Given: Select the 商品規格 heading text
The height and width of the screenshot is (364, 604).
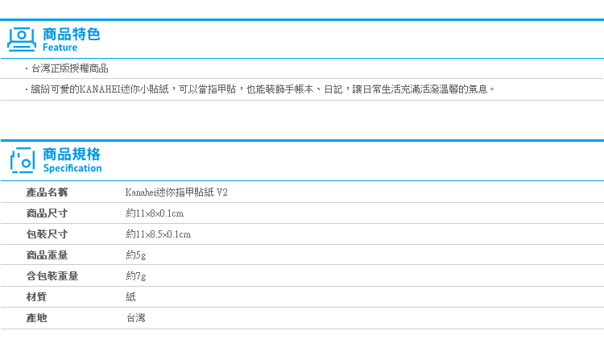Looking at the screenshot, I should coord(72,154).
